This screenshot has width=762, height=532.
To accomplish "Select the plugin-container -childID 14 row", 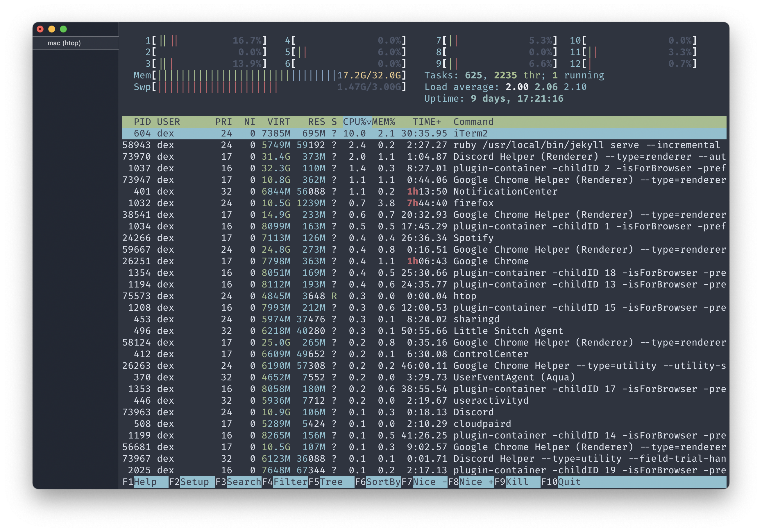I will pos(424,435).
